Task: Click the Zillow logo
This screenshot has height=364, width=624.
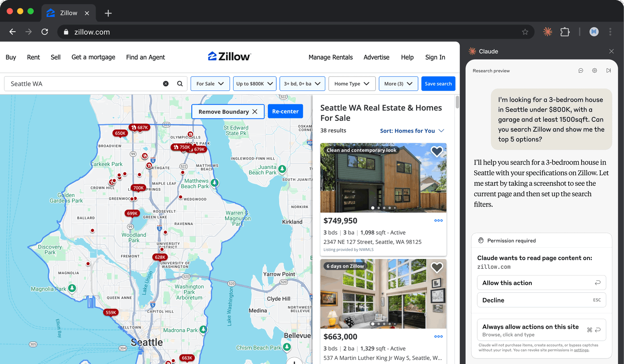Action: click(230, 57)
